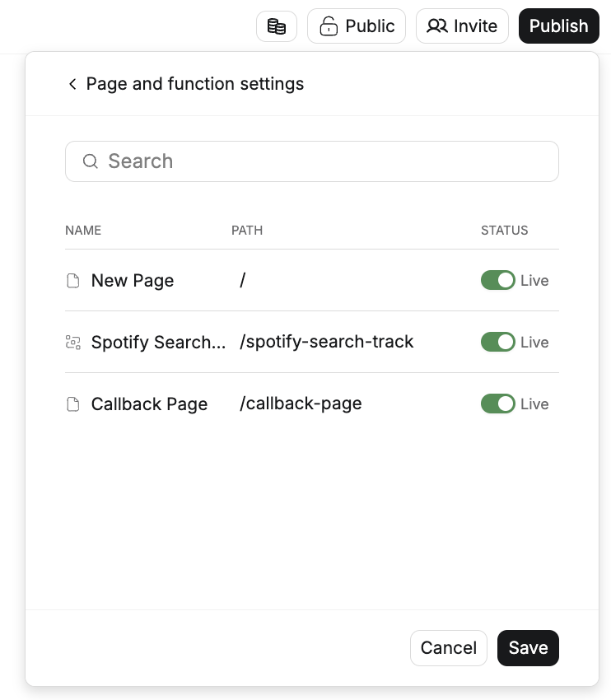This screenshot has width=611, height=700.
Task: Click the Spotify Search function icon
Action: pyautogui.click(x=73, y=343)
